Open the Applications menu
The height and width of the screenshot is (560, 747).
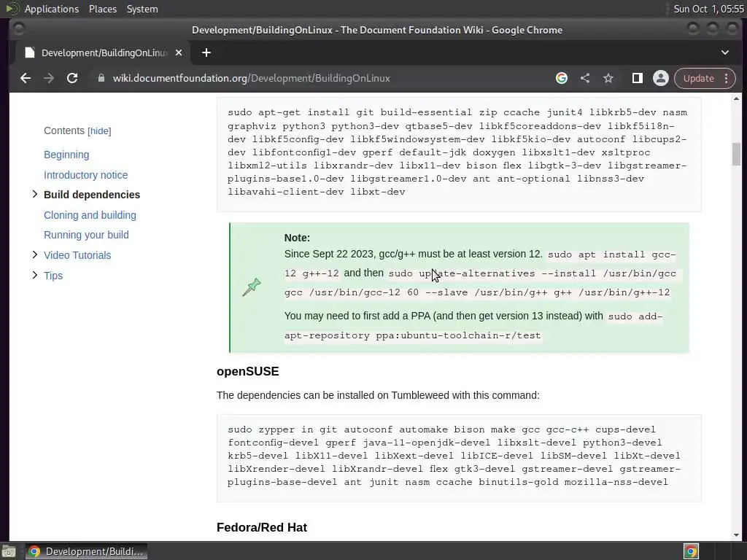pyautogui.click(x=52, y=9)
